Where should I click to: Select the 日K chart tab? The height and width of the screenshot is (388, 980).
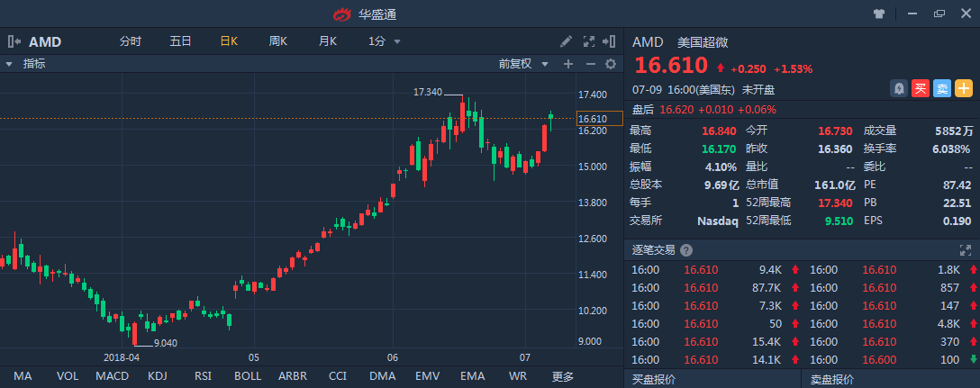[230, 41]
